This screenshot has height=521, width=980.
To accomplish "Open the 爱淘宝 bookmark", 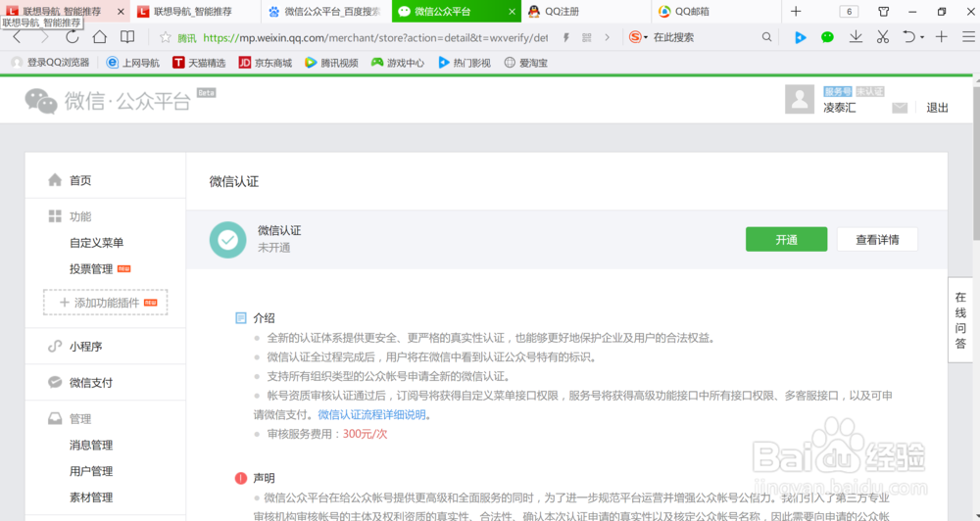I will point(526,63).
